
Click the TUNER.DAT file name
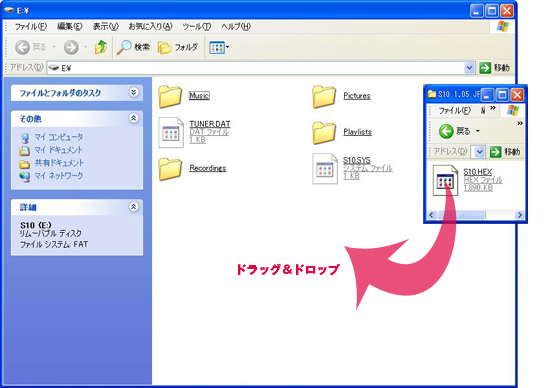pyautogui.click(x=210, y=124)
